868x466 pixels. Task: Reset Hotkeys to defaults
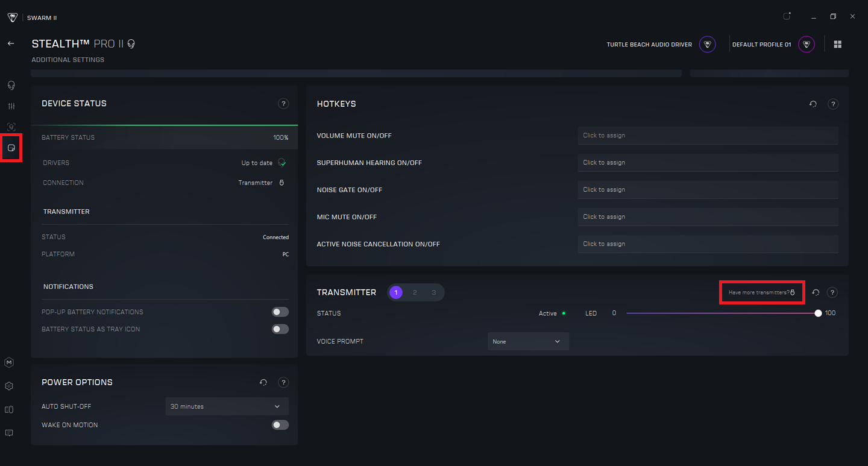pos(813,104)
